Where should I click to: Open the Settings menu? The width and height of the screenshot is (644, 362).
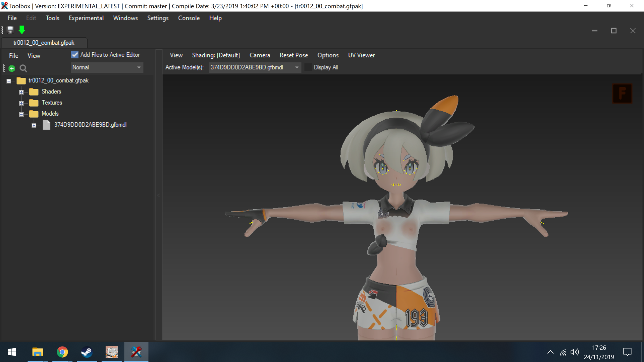tap(158, 18)
